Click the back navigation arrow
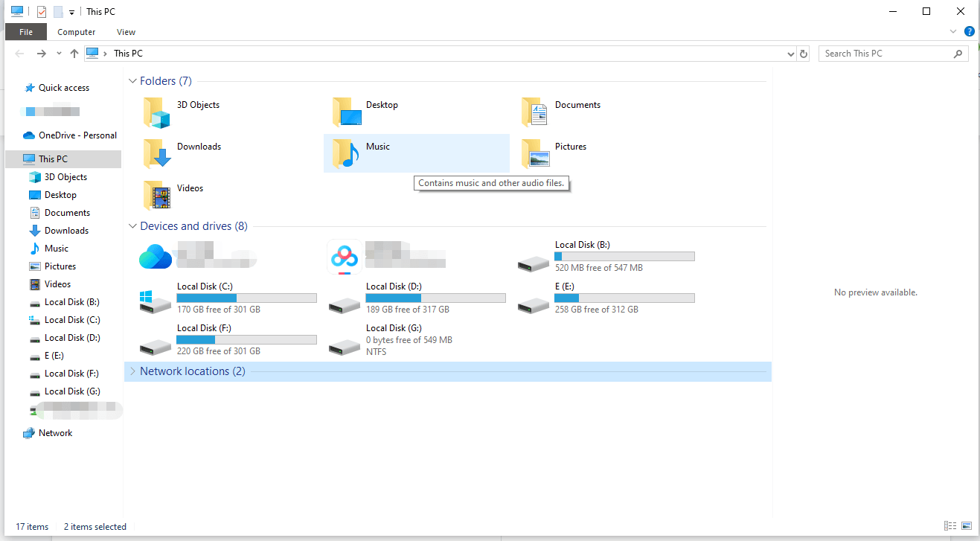Image resolution: width=980 pixels, height=541 pixels. pos(19,53)
